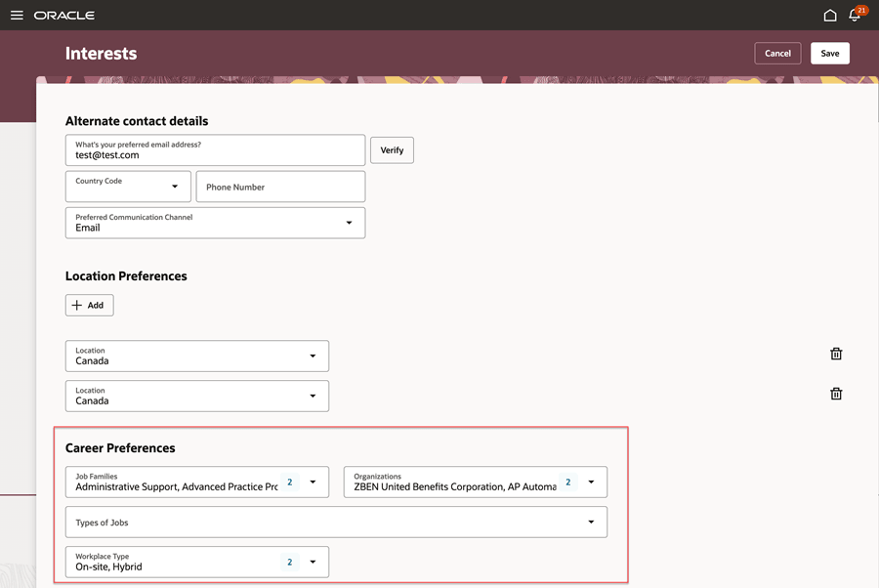Click the Organizations count badge
Image resolution: width=879 pixels, height=588 pixels.
click(567, 483)
